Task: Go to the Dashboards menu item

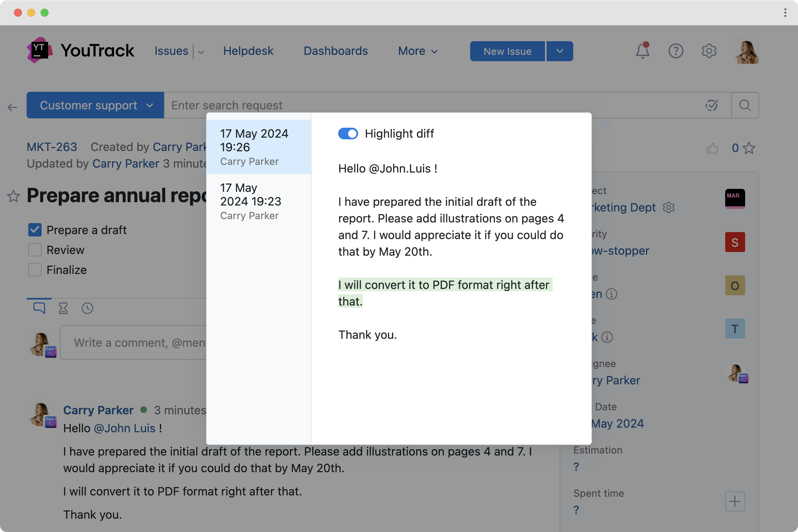Action: tap(335, 51)
